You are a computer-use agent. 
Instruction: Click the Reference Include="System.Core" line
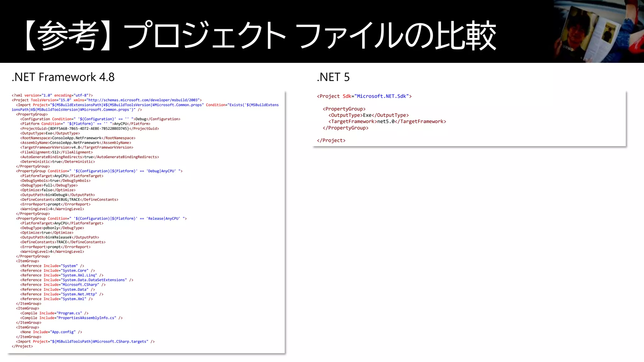coord(58,271)
